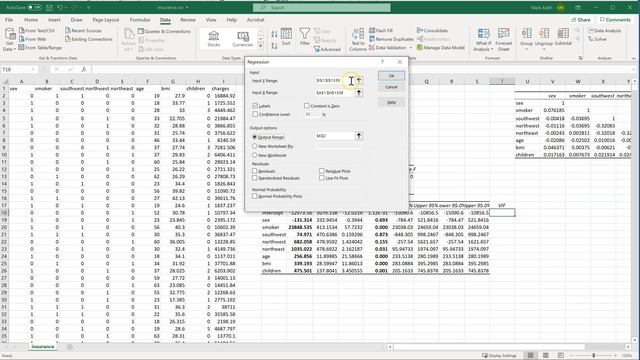Select Output Range radio button
The height and width of the screenshot is (360, 640).
click(x=255, y=137)
